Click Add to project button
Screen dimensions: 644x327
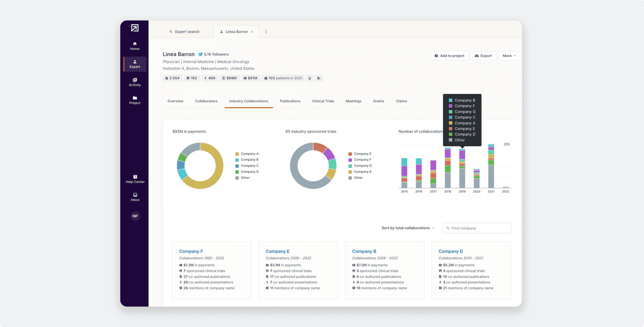(449, 56)
